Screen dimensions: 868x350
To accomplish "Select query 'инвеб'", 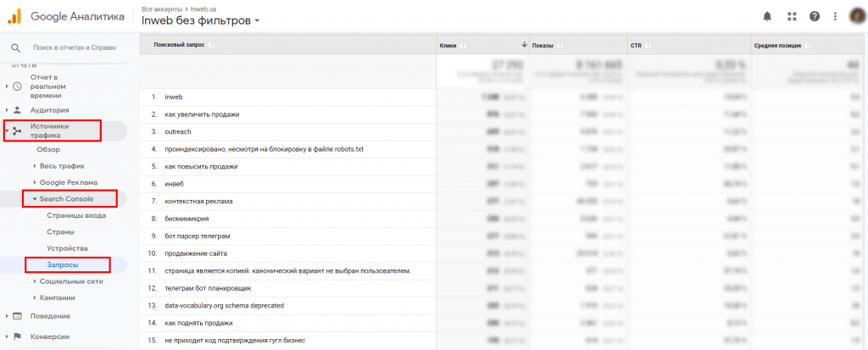I will (x=174, y=184).
